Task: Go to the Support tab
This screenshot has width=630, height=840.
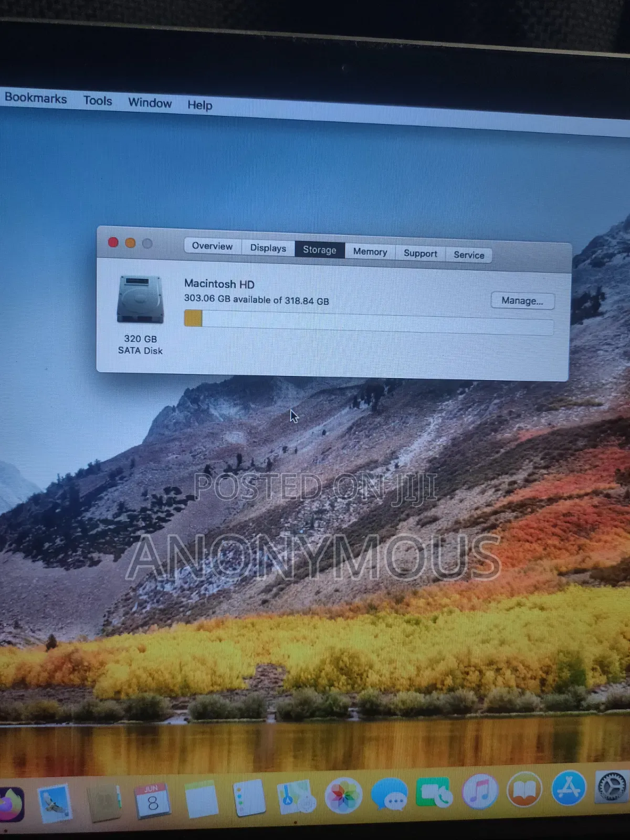Action: pos(421,253)
